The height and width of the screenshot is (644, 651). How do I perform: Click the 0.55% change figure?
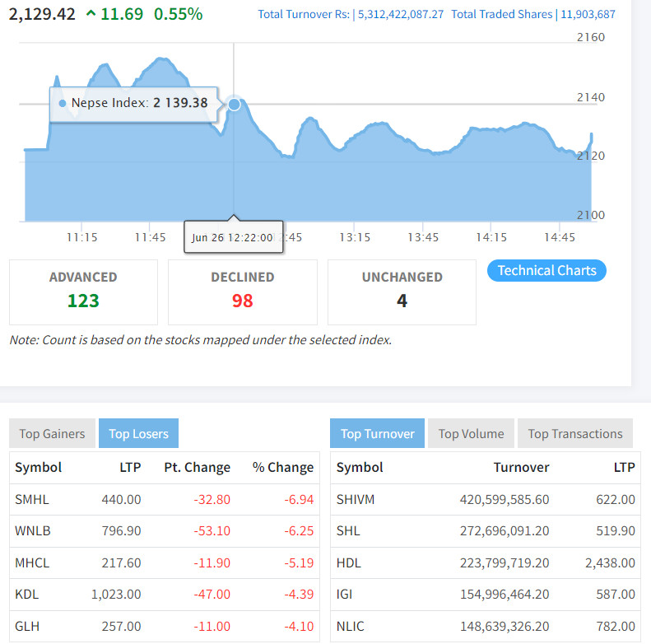tap(178, 14)
